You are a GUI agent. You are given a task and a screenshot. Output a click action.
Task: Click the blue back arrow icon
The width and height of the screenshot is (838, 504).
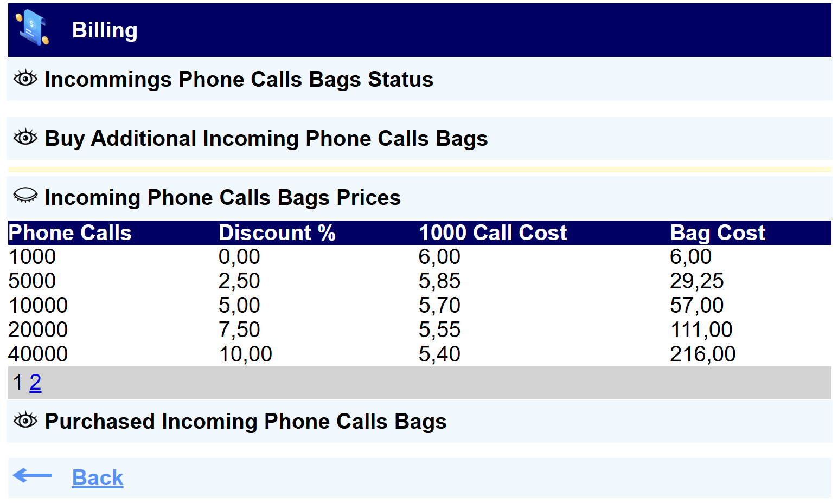coord(33,476)
